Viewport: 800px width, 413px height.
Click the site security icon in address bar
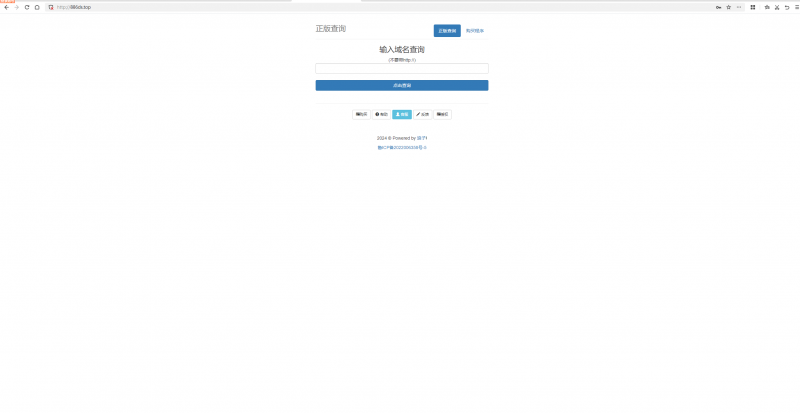(x=51, y=7)
